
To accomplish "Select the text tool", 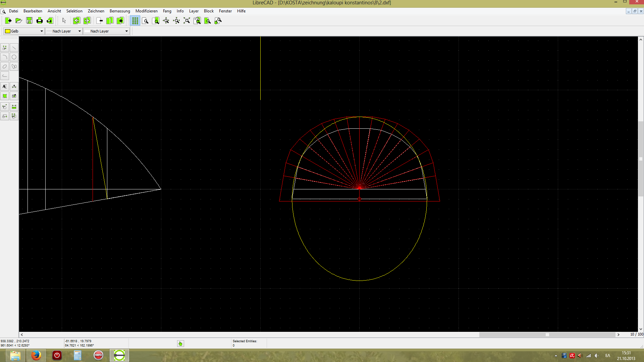I will coord(5,86).
